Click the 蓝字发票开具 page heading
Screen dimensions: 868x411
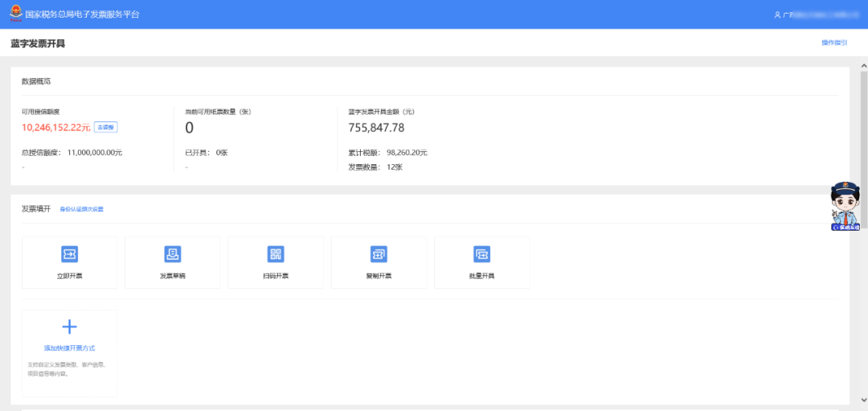pyautogui.click(x=38, y=43)
